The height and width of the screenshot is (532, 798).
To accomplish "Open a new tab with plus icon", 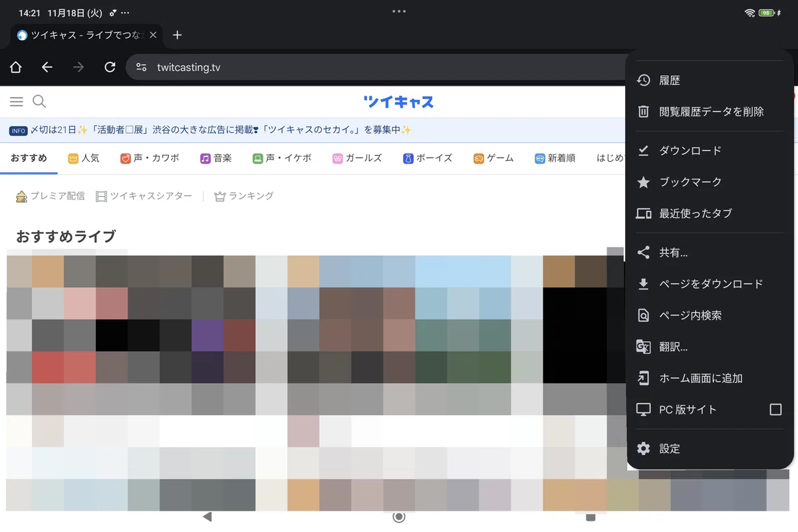I will point(177,35).
